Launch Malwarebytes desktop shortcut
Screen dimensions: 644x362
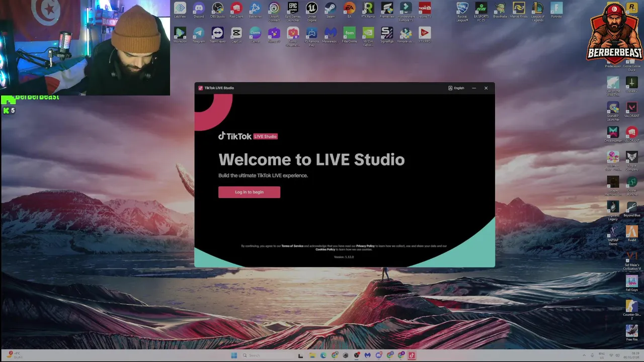[330, 35]
